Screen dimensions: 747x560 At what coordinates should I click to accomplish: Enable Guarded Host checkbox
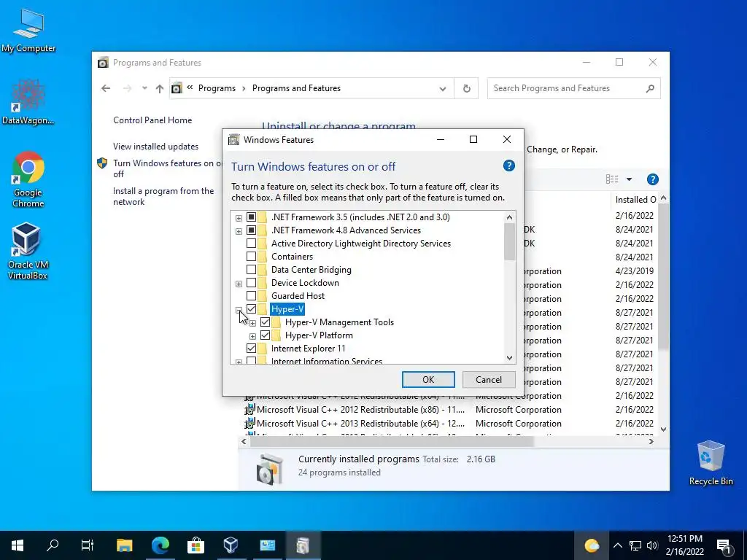click(x=251, y=296)
